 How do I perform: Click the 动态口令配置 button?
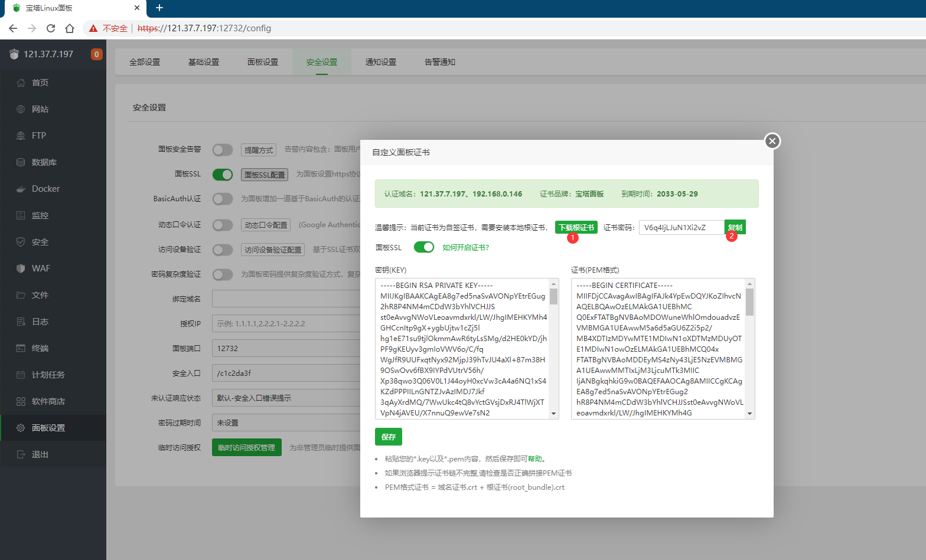pos(266,225)
